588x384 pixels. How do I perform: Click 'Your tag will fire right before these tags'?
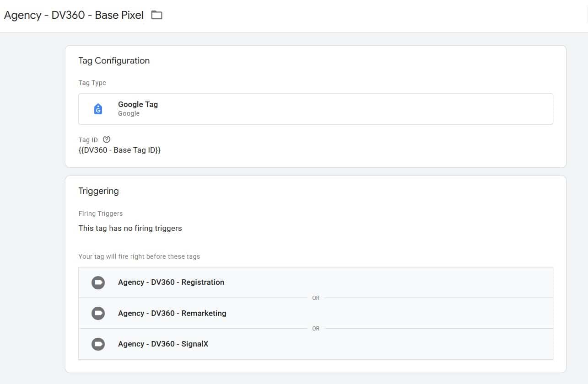pos(139,256)
